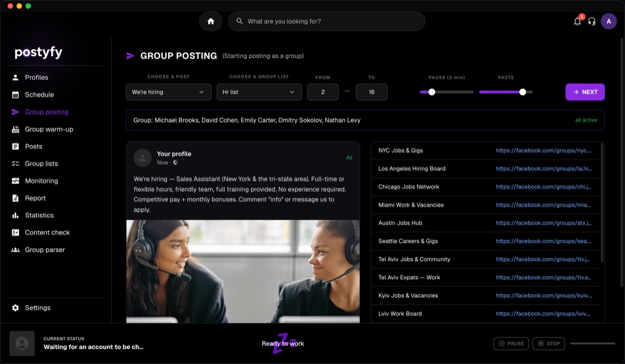Open the Group posting menu item
Image resolution: width=625 pixels, height=364 pixels.
tap(47, 112)
